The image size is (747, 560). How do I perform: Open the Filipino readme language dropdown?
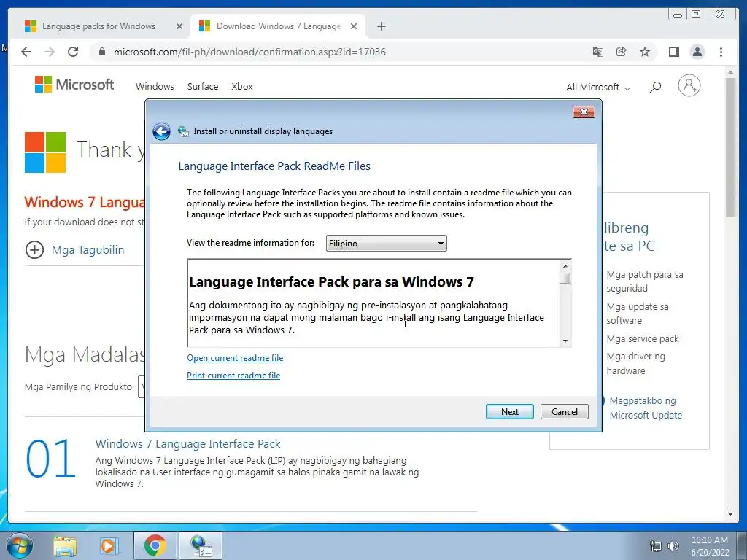(x=387, y=244)
